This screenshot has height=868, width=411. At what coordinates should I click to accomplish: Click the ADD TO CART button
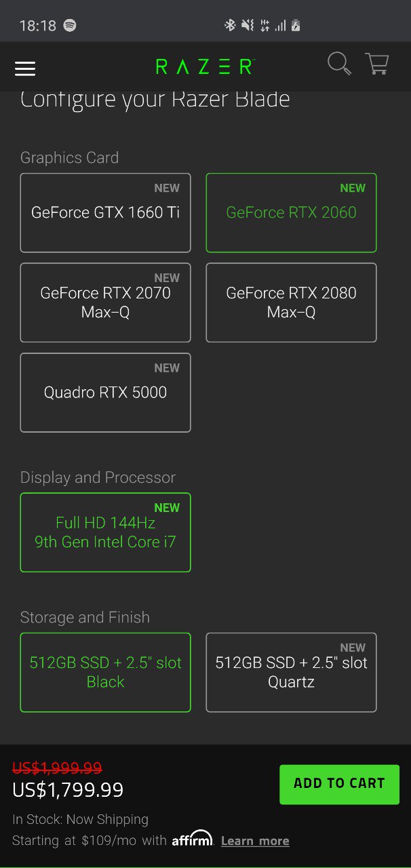(339, 784)
